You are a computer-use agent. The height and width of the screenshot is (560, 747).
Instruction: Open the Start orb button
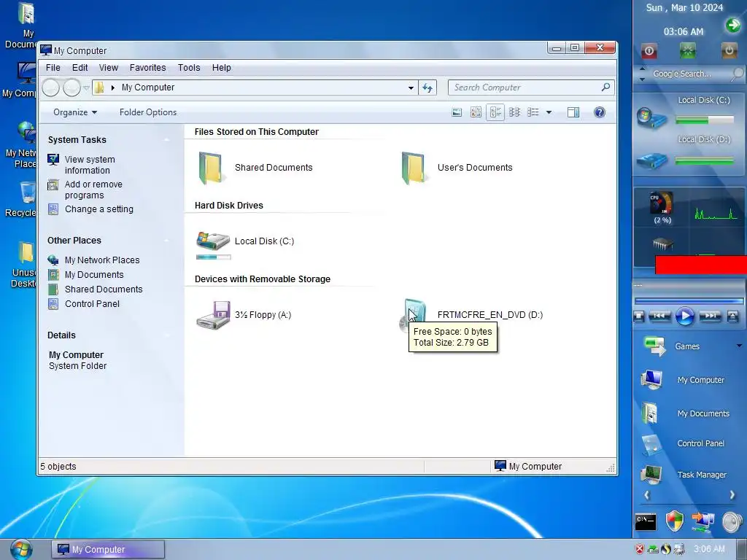[x=21, y=549]
